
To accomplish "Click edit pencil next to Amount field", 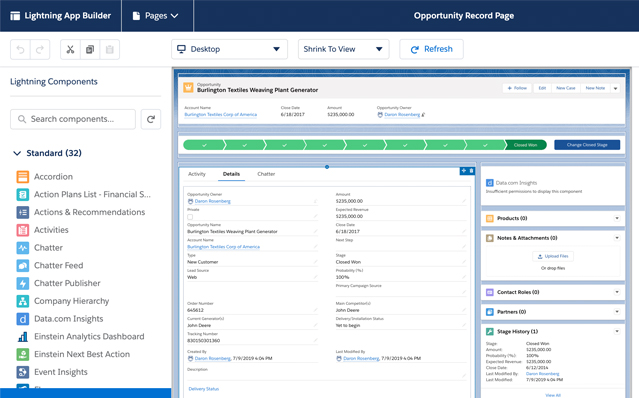I will point(464,201).
